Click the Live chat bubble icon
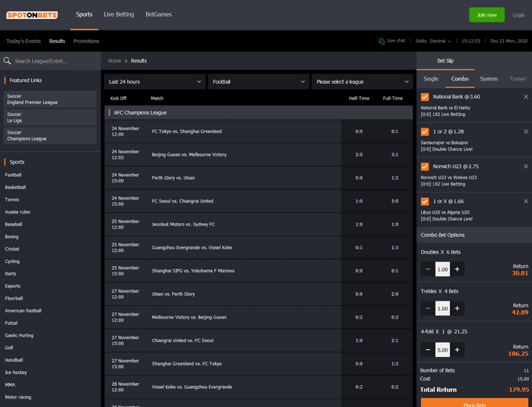The width and height of the screenshot is (532, 407). coord(381,41)
